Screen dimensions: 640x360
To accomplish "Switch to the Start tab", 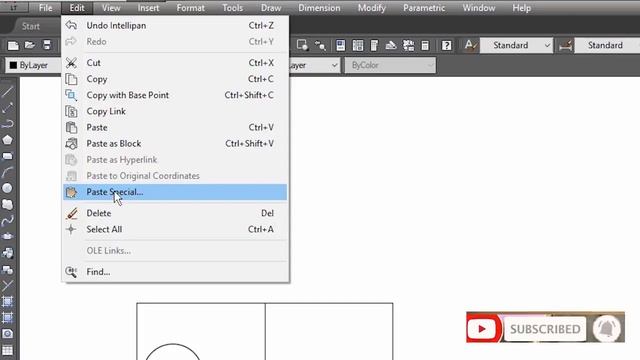I will pos(31,27).
